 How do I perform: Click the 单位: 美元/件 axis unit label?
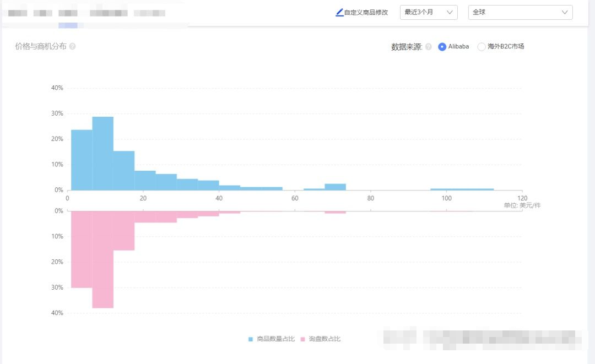point(522,205)
